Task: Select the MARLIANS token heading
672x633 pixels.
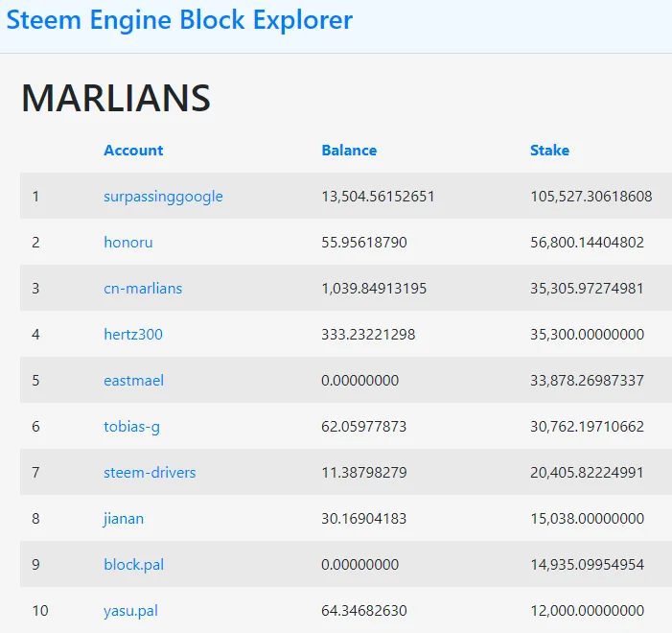Action: pos(116,98)
